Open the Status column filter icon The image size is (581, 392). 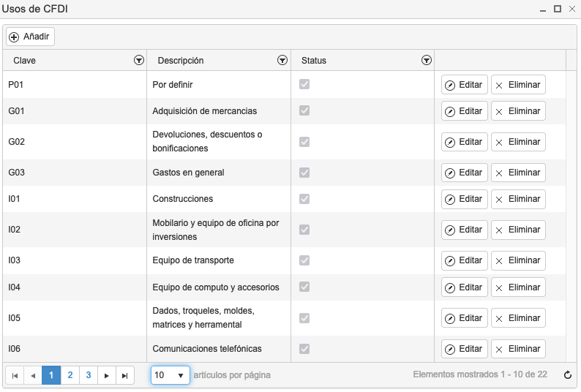pos(427,60)
